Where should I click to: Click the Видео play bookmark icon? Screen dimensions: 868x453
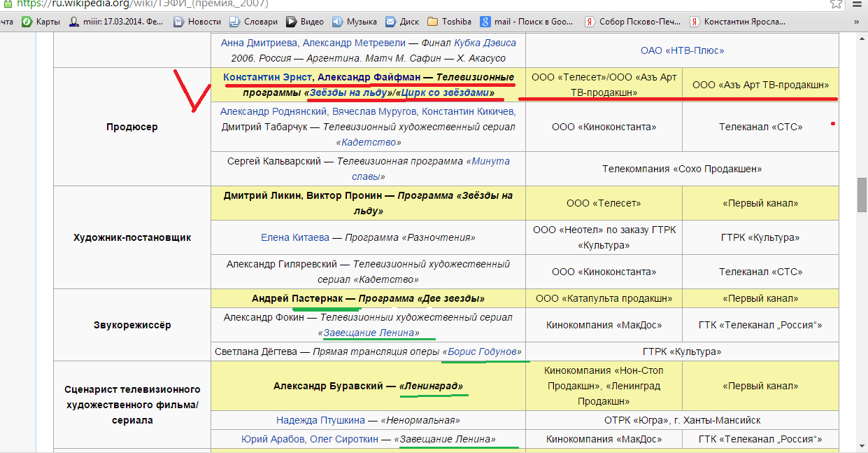[x=291, y=21]
